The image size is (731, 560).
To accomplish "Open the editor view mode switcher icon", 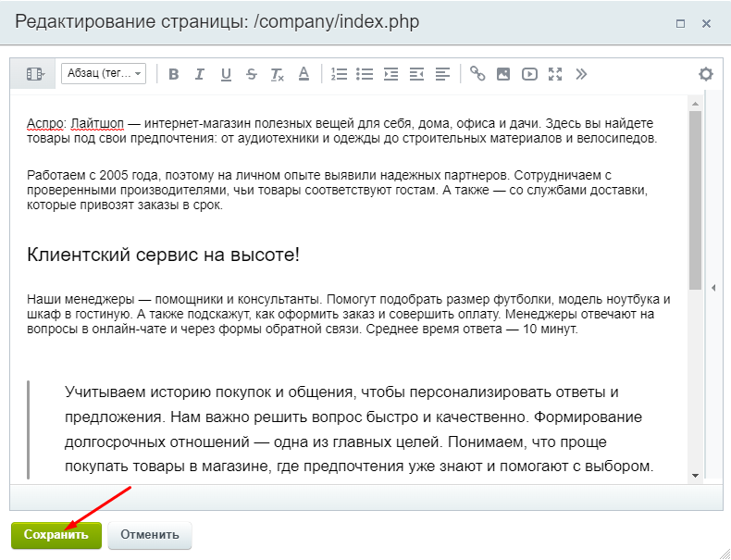I will click(x=33, y=74).
